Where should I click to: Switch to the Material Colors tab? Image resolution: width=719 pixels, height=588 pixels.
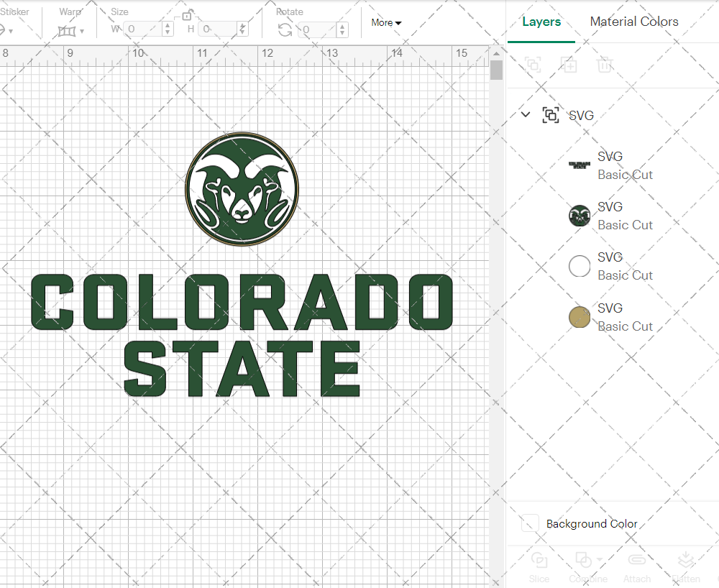634,21
